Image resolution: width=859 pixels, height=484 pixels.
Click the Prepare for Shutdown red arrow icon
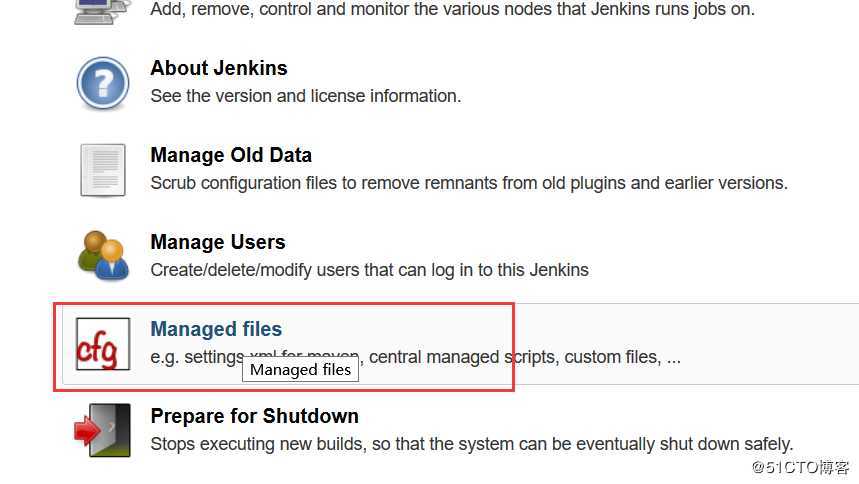point(103,430)
